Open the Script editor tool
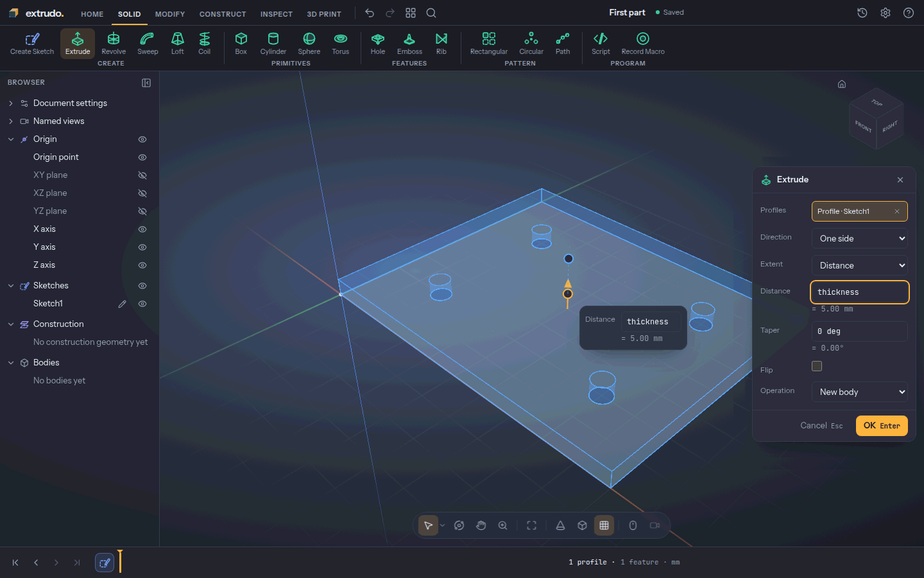The height and width of the screenshot is (578, 924). click(x=601, y=44)
